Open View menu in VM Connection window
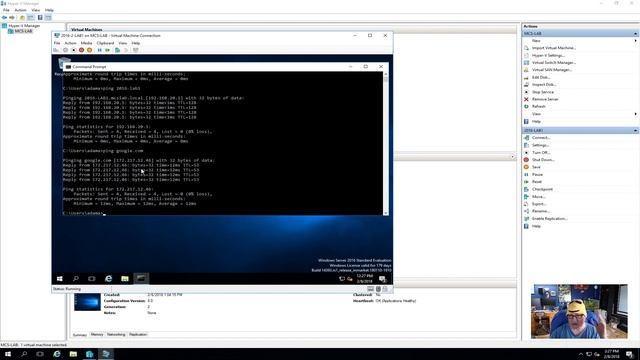Viewport: 640px width, 360px height. 122,43
